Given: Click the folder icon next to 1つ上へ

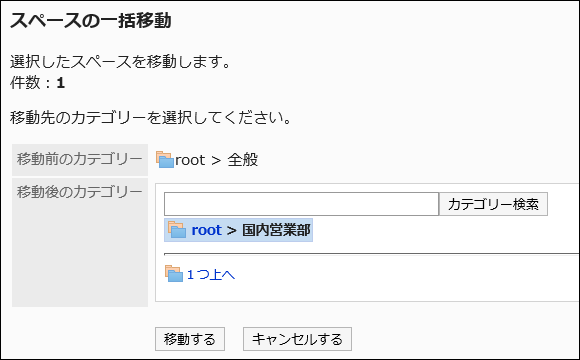Looking at the screenshot, I should coord(174,274).
